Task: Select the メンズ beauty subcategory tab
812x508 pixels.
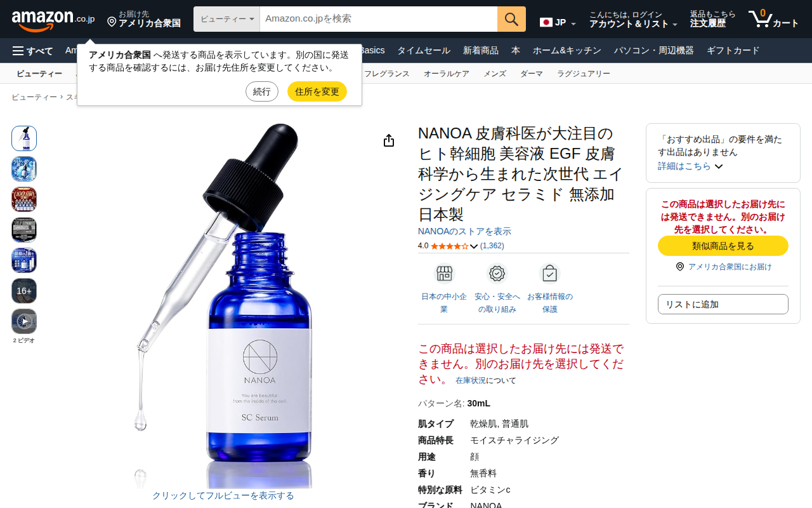Action: (495, 74)
